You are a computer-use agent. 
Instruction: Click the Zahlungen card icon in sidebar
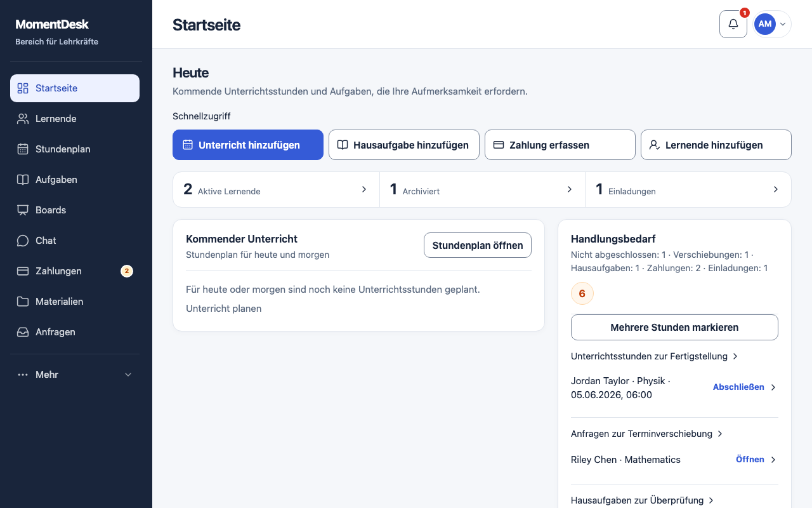(x=23, y=271)
